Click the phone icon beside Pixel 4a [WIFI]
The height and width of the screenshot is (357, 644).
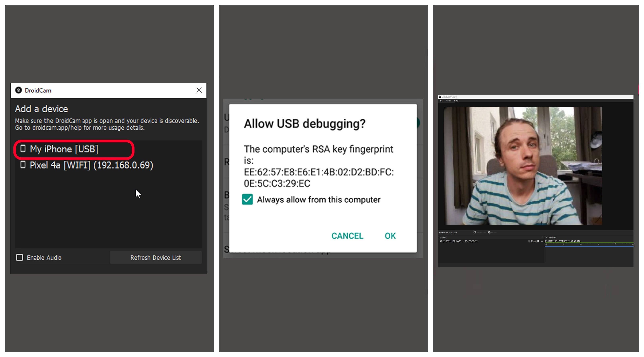pyautogui.click(x=23, y=165)
